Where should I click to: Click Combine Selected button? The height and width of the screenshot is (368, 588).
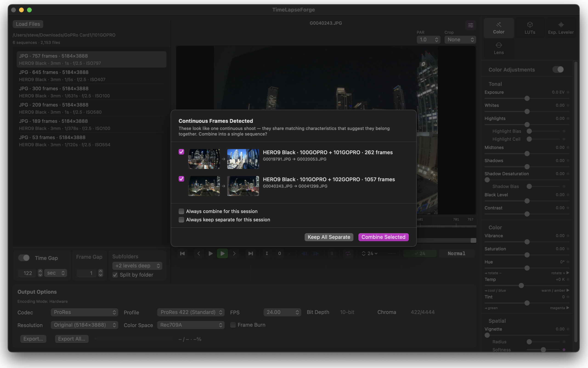click(x=383, y=237)
